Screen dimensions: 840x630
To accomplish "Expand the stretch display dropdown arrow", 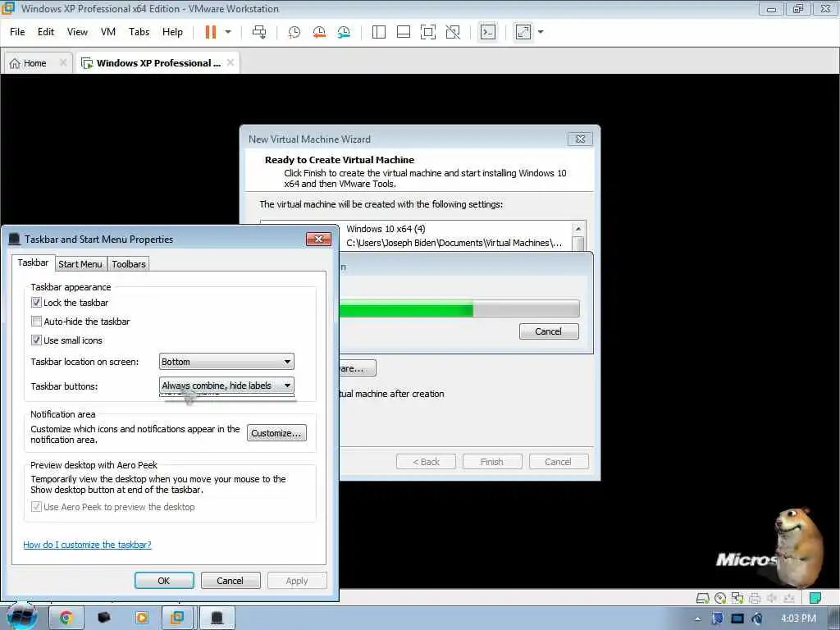I will point(541,32).
